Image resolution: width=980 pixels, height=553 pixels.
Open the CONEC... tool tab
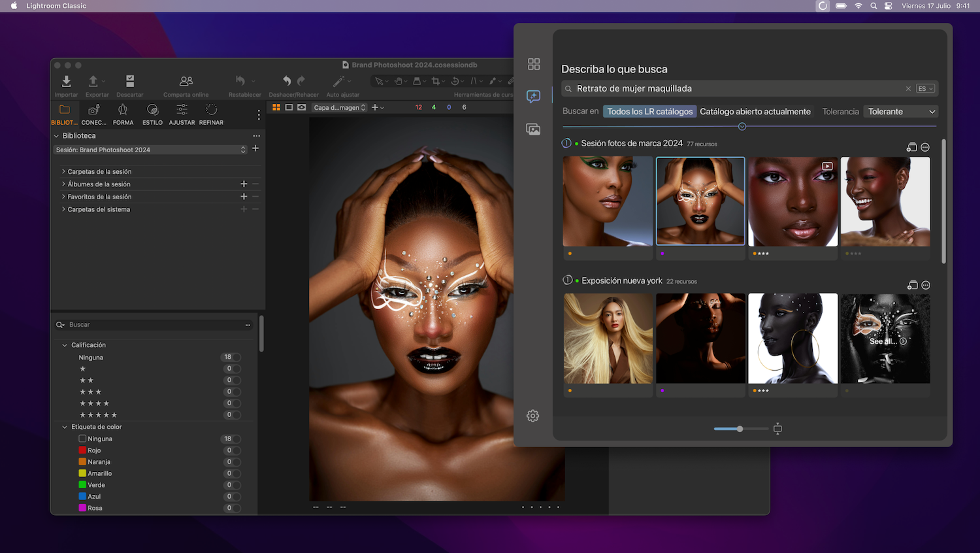tap(93, 114)
